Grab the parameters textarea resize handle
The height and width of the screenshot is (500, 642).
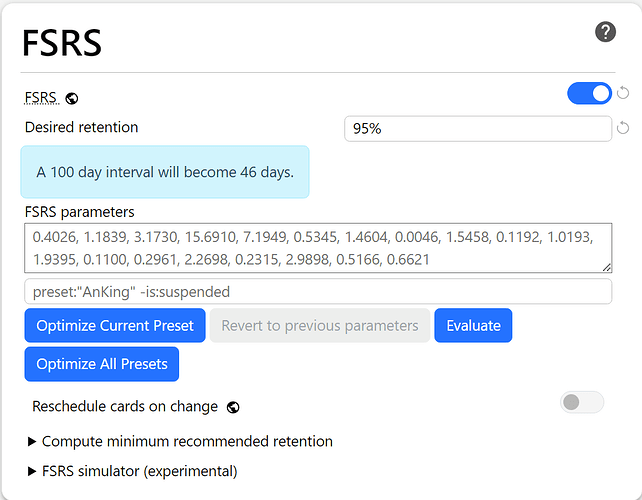(x=607, y=267)
